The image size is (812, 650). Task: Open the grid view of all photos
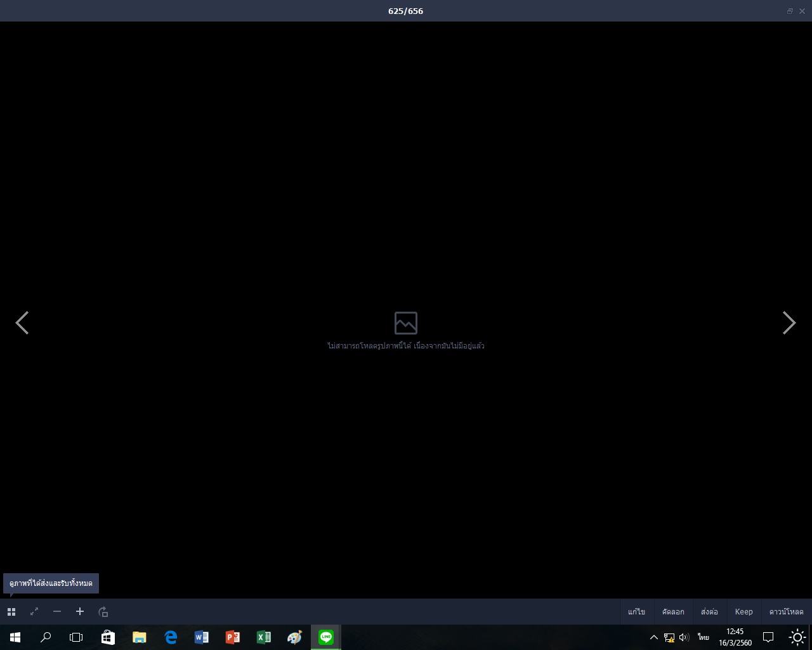(11, 612)
